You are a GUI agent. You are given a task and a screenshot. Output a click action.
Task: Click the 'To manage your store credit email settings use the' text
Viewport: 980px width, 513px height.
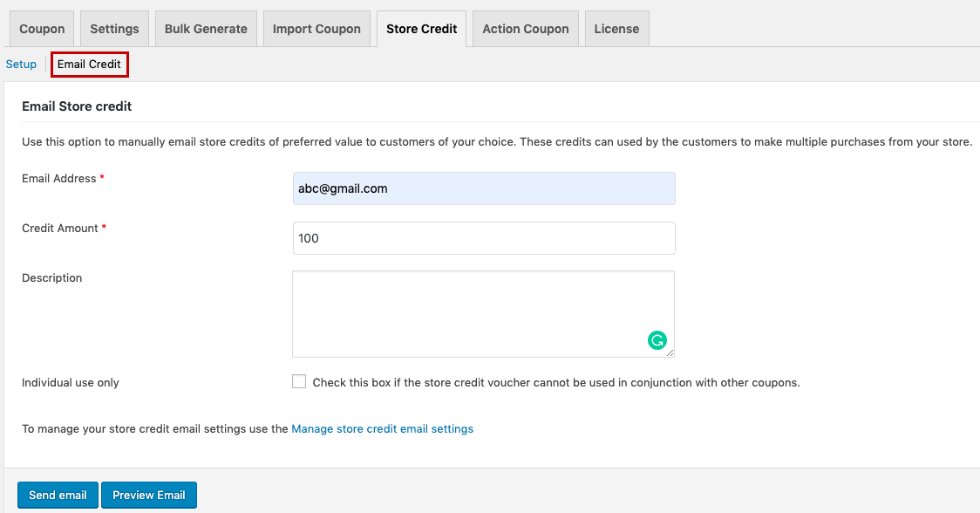tap(155, 428)
